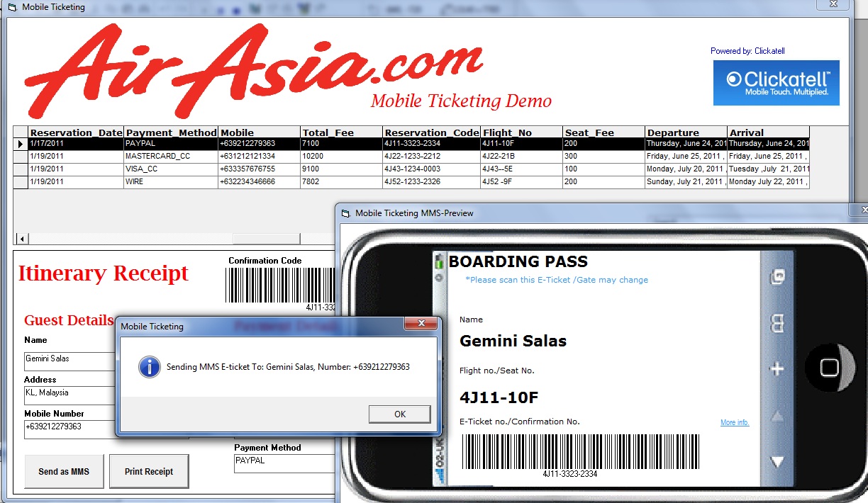Click flight number cell 4J43--5E
Screen dimensions: 868x503
click(x=522, y=169)
